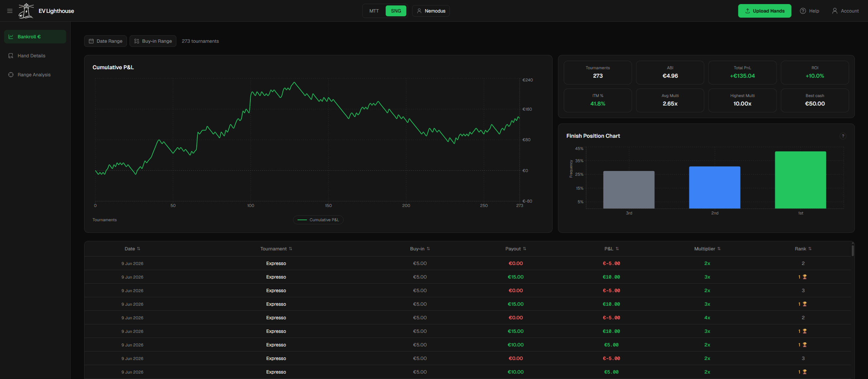The height and width of the screenshot is (379, 868).
Task: Click the Best cash €50.00 card
Action: coord(815,100)
